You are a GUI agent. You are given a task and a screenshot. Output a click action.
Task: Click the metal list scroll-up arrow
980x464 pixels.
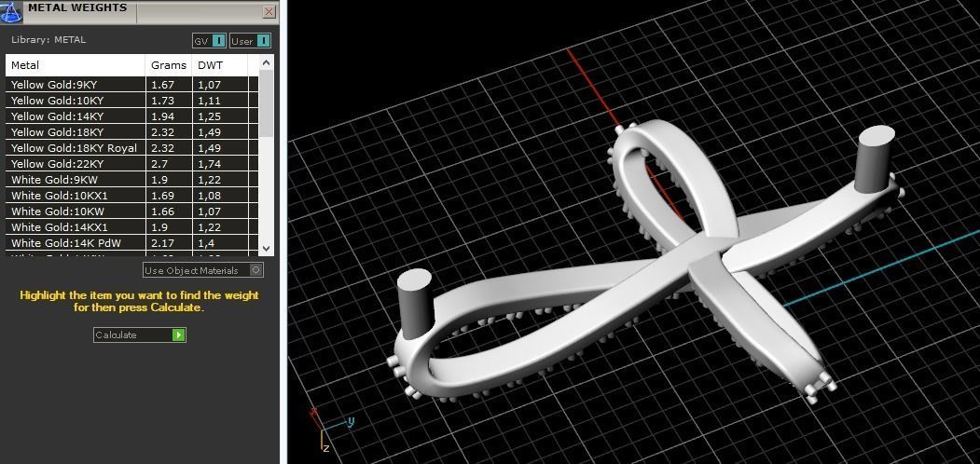[267, 62]
